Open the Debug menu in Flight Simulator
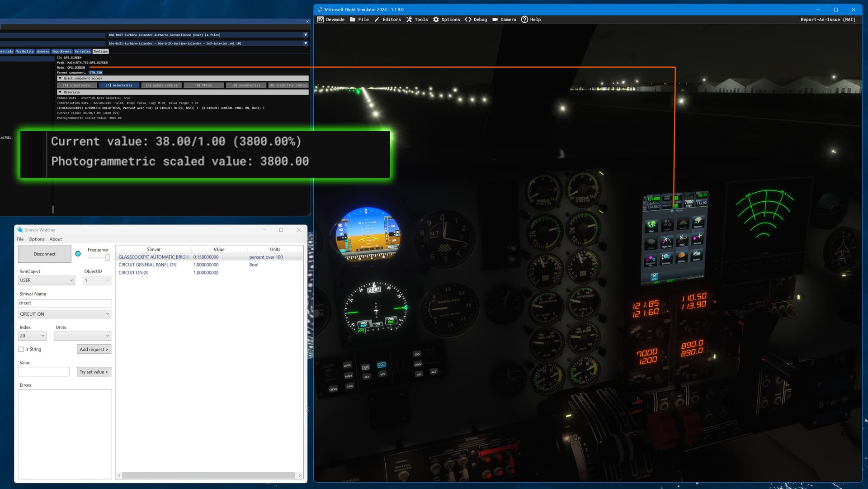This screenshot has height=489, width=868. (x=476, y=19)
